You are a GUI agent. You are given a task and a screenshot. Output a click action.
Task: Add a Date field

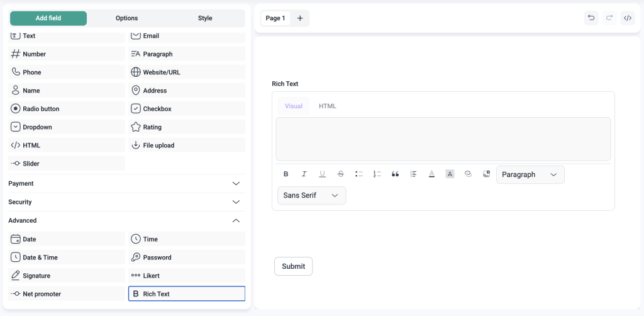(67, 239)
